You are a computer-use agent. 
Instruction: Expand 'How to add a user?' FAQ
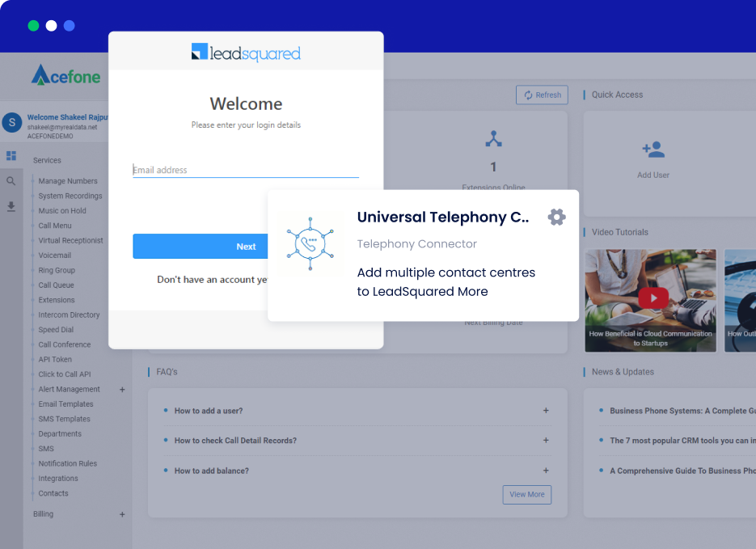(x=546, y=411)
